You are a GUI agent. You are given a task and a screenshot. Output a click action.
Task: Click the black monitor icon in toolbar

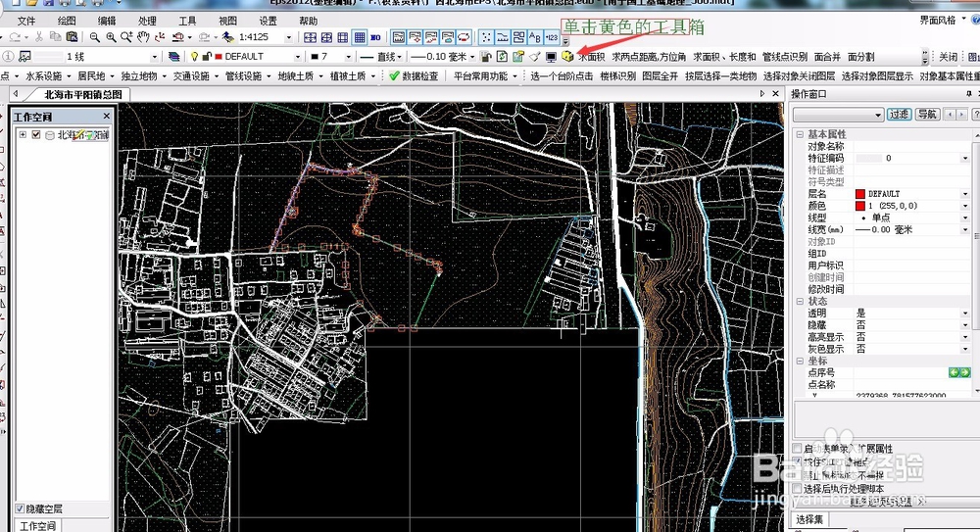tap(551, 57)
